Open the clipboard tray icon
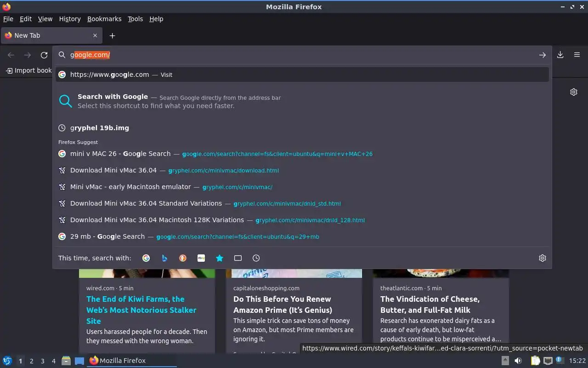Image resolution: width=588 pixels, height=368 pixels. click(536, 361)
